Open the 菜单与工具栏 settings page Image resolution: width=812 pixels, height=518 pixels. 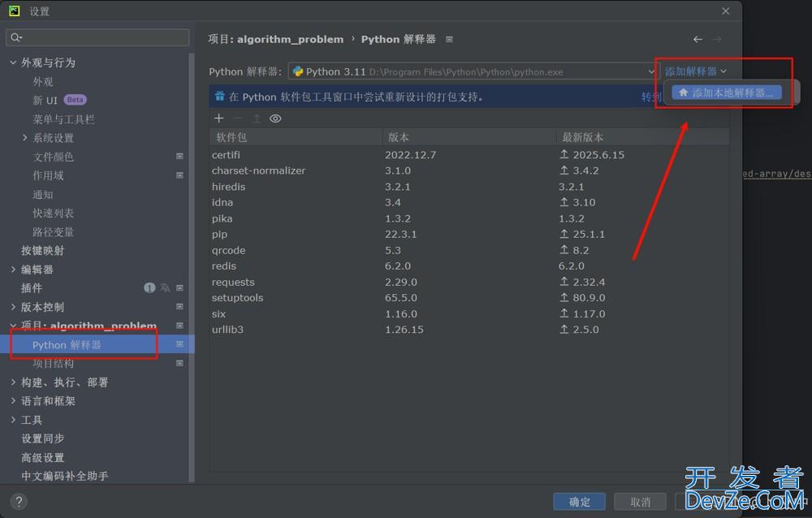pyautogui.click(x=63, y=119)
